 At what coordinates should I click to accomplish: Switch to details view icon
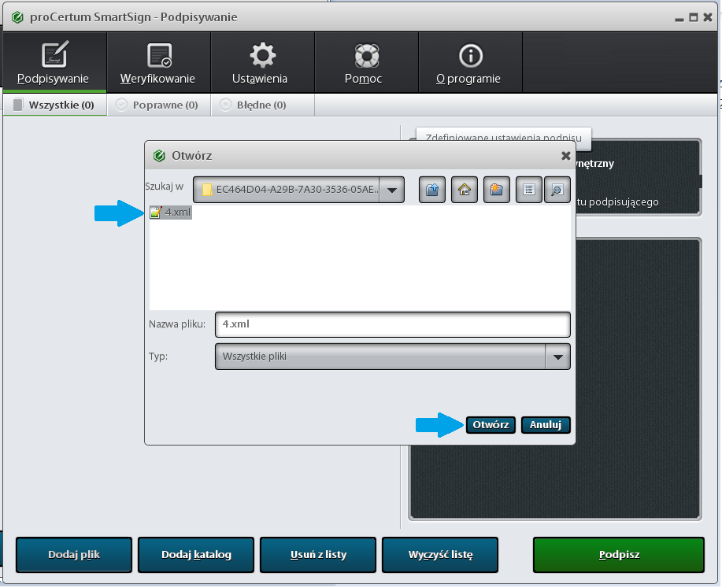click(x=557, y=189)
